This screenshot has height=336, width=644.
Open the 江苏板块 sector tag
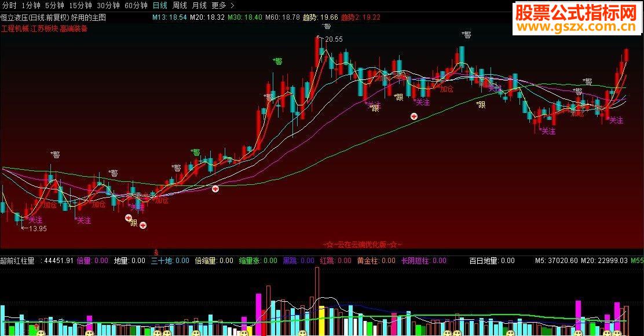click(x=44, y=29)
